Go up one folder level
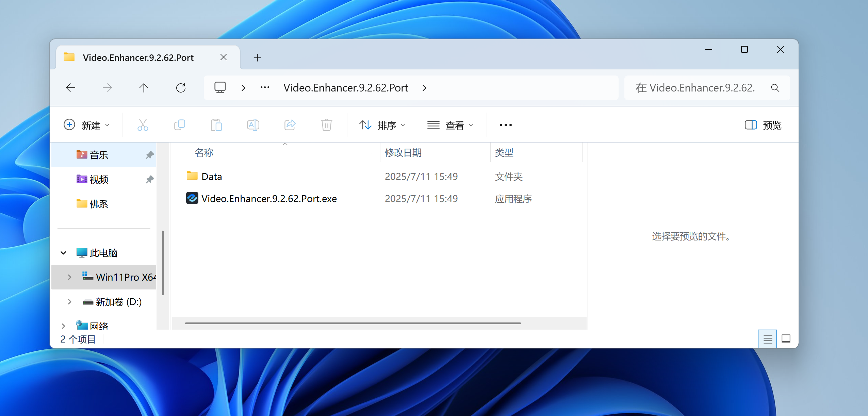The image size is (868, 416). (x=144, y=88)
